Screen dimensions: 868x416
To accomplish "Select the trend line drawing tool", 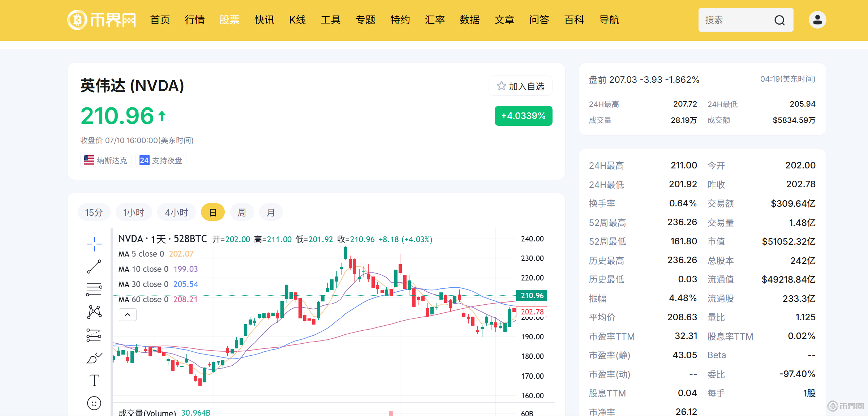I will coord(94,267).
